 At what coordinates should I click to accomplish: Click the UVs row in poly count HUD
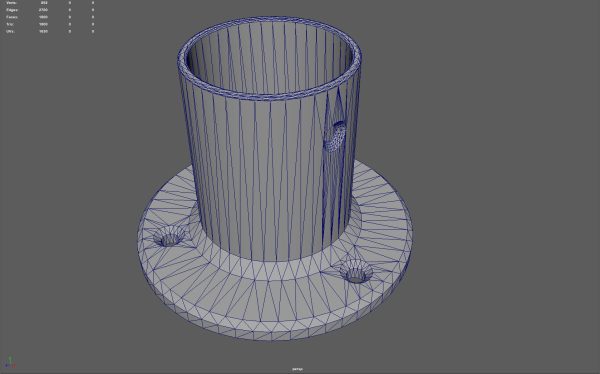[x=50, y=31]
